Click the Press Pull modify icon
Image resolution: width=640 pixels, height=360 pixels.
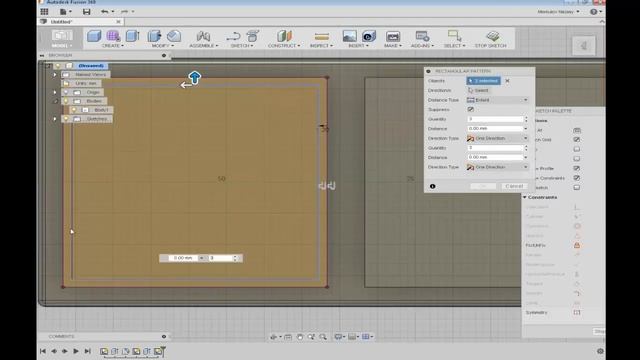[x=154, y=36]
